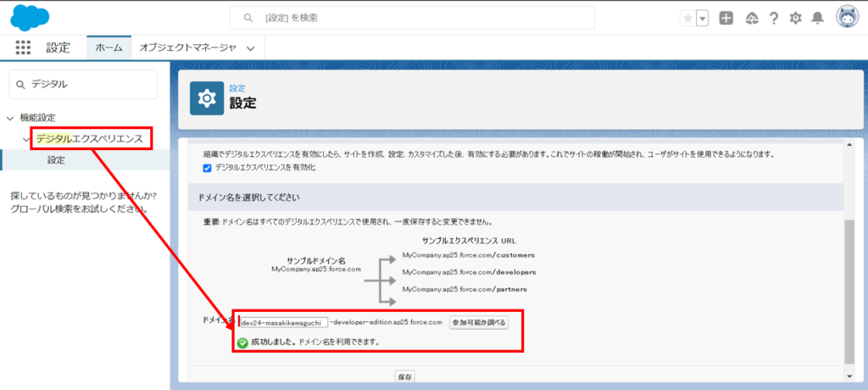Click the favorites star icon
Image resolution: width=868 pixels, height=390 pixels.
click(687, 19)
